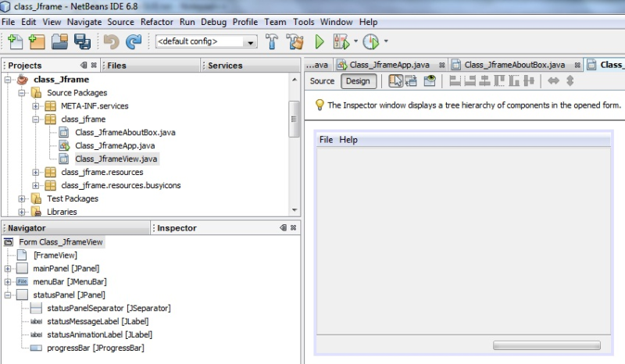
Task: Open the Navigate menu
Action: tap(84, 22)
